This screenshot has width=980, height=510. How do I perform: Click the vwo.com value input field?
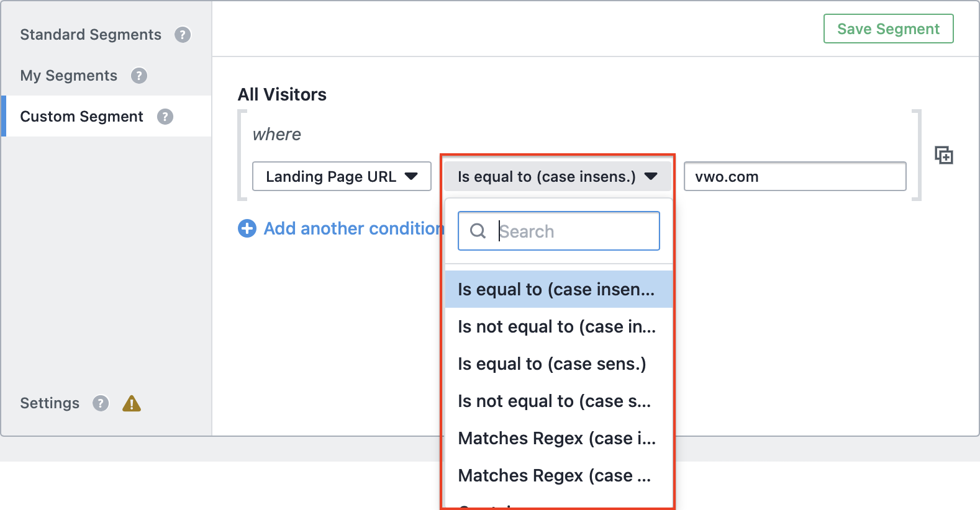795,177
